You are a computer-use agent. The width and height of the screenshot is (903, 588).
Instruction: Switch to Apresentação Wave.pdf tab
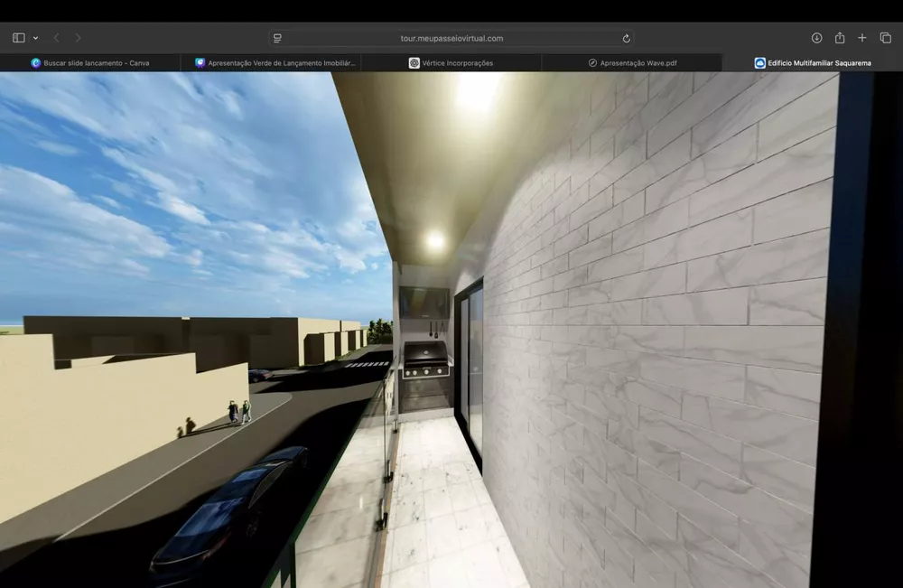[x=632, y=63]
